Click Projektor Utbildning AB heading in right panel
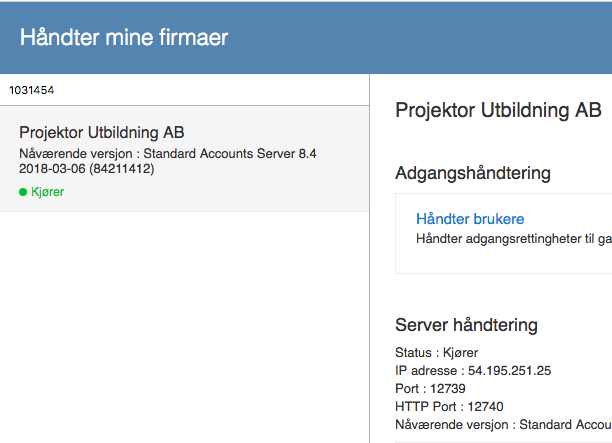The height and width of the screenshot is (443, 612). (x=498, y=110)
